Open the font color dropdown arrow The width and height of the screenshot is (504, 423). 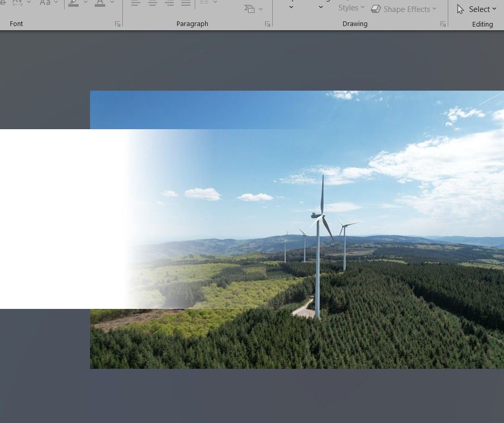coord(112,2)
